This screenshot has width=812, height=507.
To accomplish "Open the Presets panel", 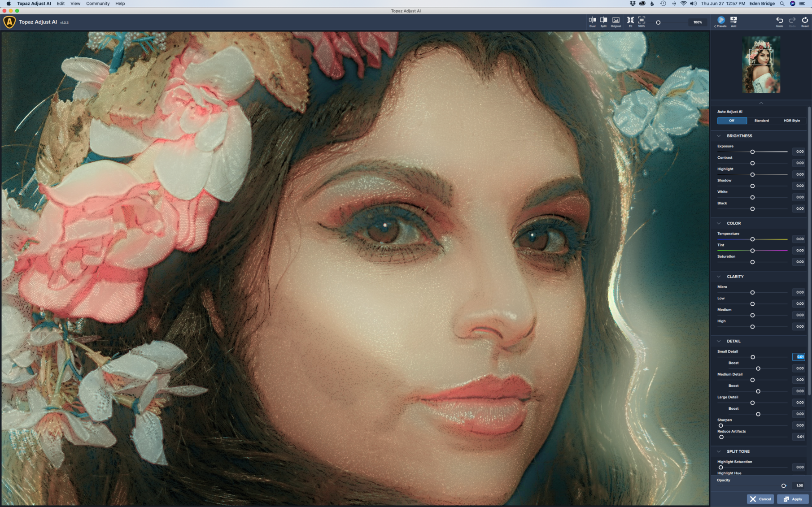I will (x=721, y=21).
